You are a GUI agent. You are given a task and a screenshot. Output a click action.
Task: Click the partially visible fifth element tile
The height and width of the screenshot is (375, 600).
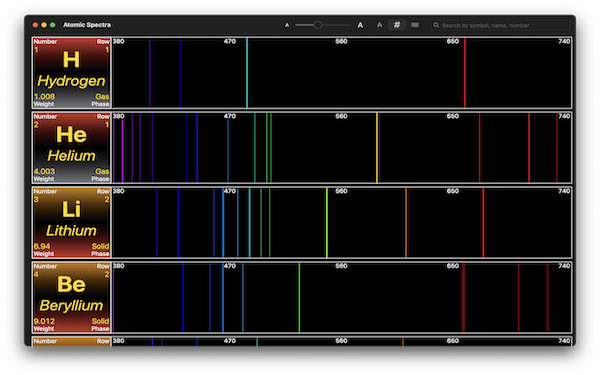72,342
